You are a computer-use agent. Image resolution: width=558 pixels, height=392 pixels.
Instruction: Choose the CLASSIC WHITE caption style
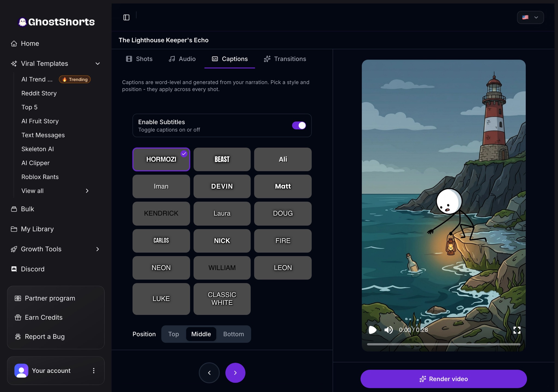(x=222, y=299)
